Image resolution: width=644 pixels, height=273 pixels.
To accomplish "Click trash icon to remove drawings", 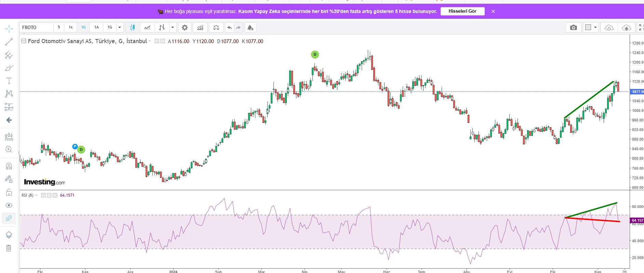I will (x=9, y=248).
